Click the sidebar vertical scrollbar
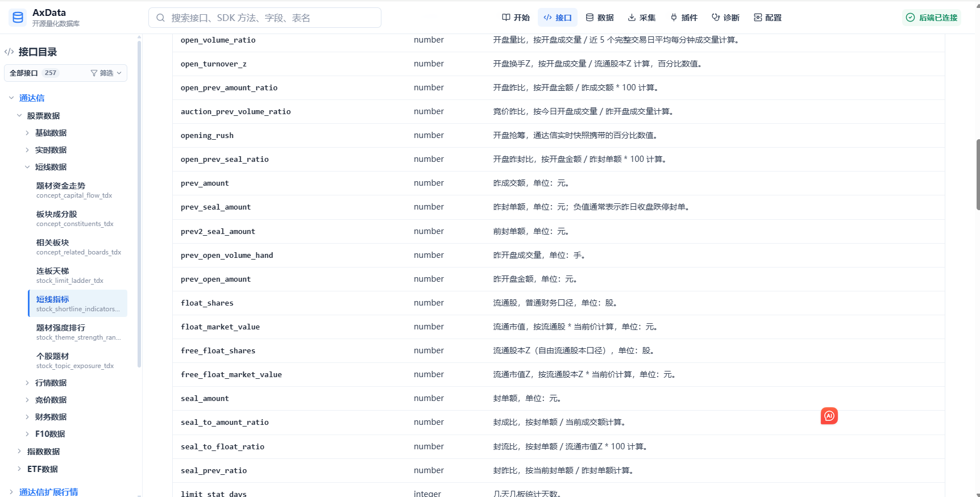 coord(139,204)
